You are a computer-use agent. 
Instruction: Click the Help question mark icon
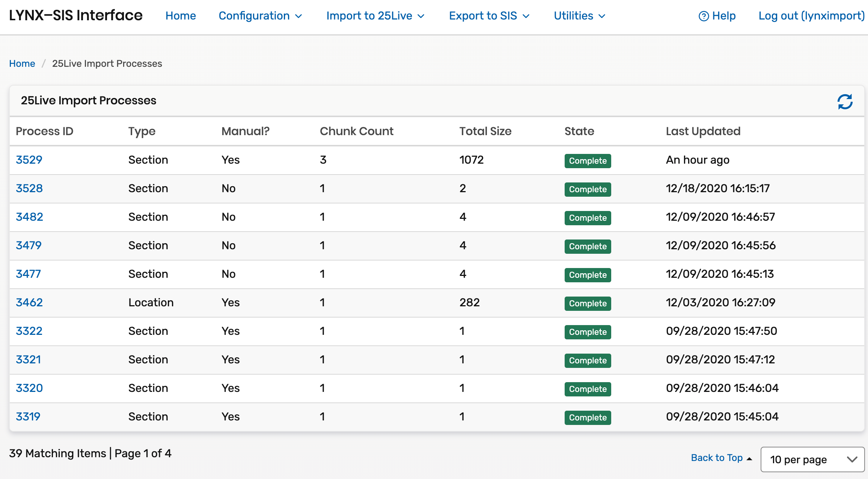pos(703,16)
